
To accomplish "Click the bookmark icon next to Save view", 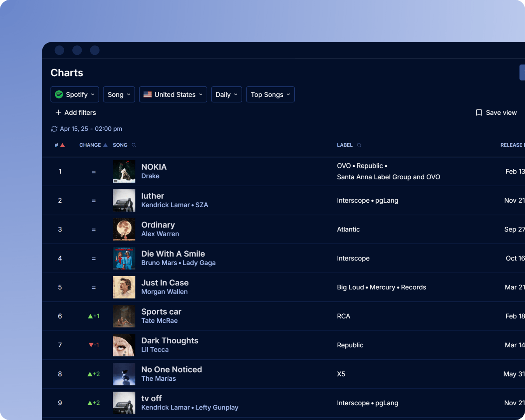I will (x=478, y=112).
